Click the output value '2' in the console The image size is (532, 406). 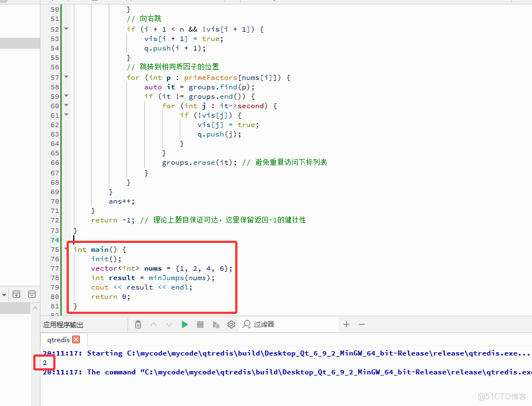(45, 363)
